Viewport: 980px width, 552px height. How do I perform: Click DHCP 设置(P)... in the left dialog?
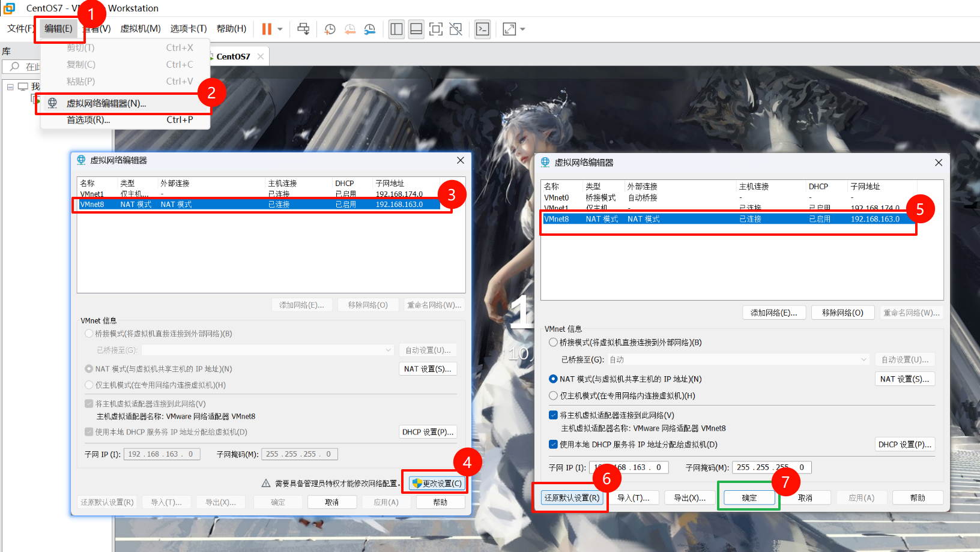pyautogui.click(x=428, y=432)
